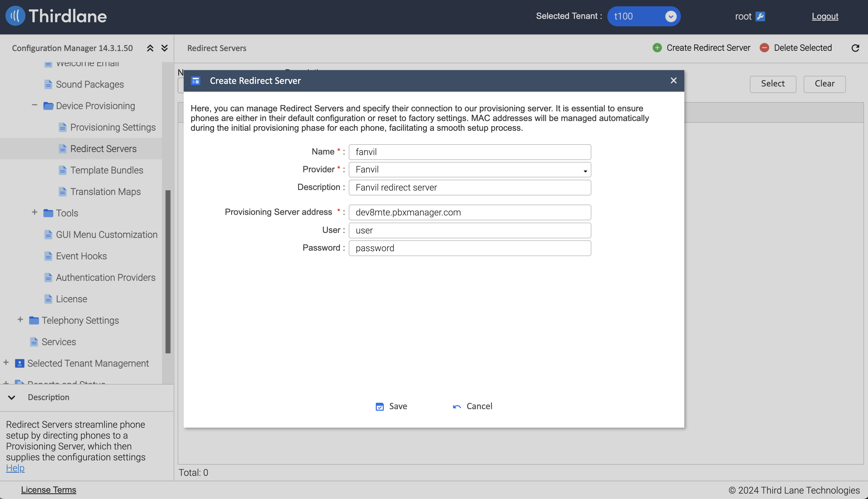Select the Provider Fanvil dropdown
Image resolution: width=868 pixels, height=499 pixels.
click(470, 169)
